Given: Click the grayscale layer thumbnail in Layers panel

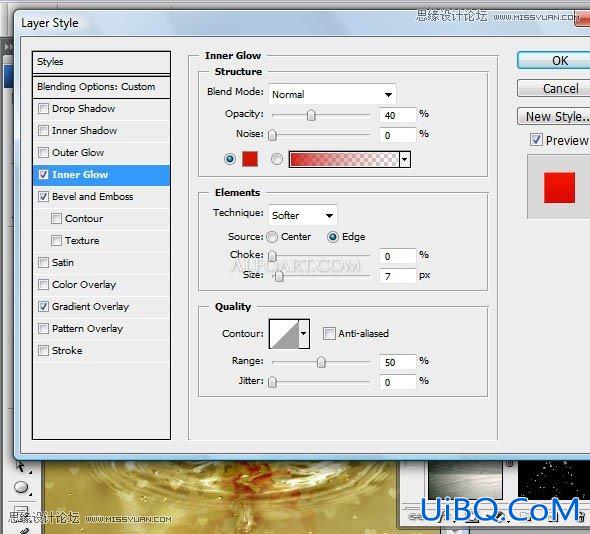Looking at the screenshot, I should [465, 479].
